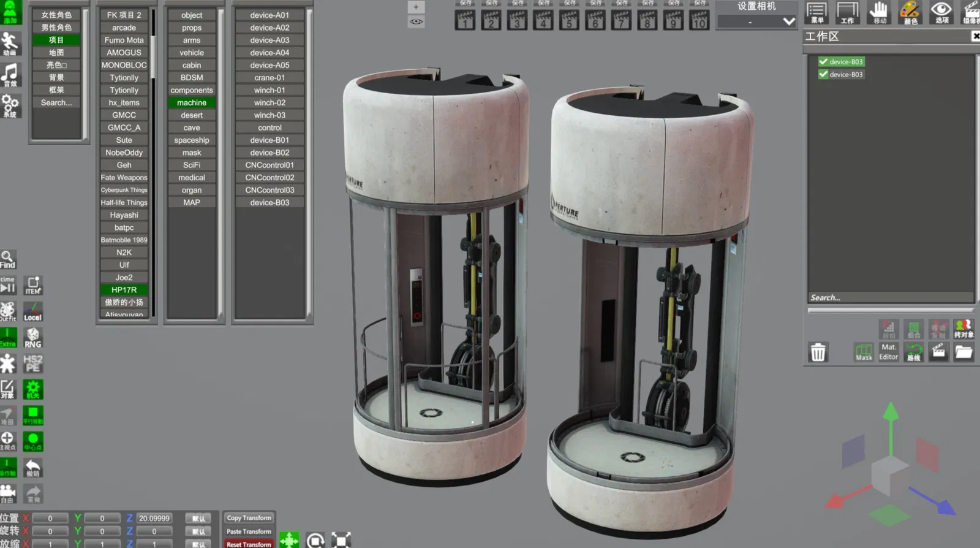Click the position Z value field
Image resolution: width=980 pixels, height=548 pixels.
point(154,518)
